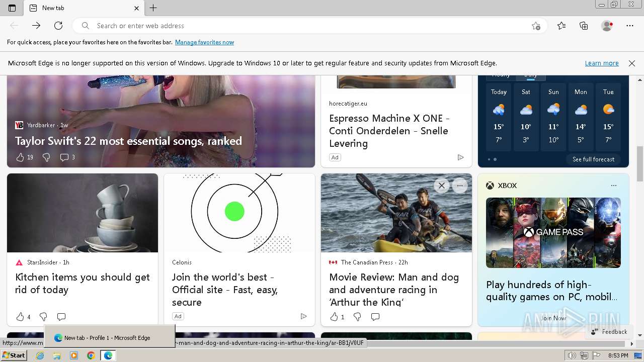Dislike the Taylor Swift article

[x=46, y=157]
